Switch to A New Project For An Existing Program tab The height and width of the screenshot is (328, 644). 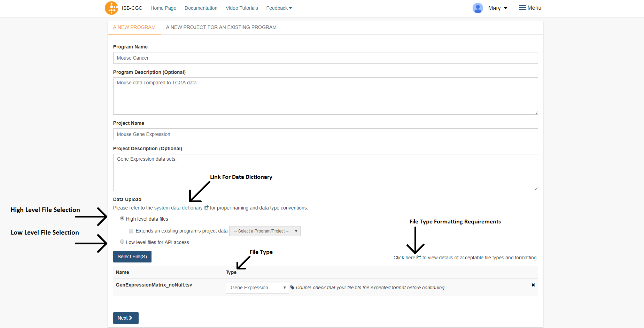pos(221,27)
